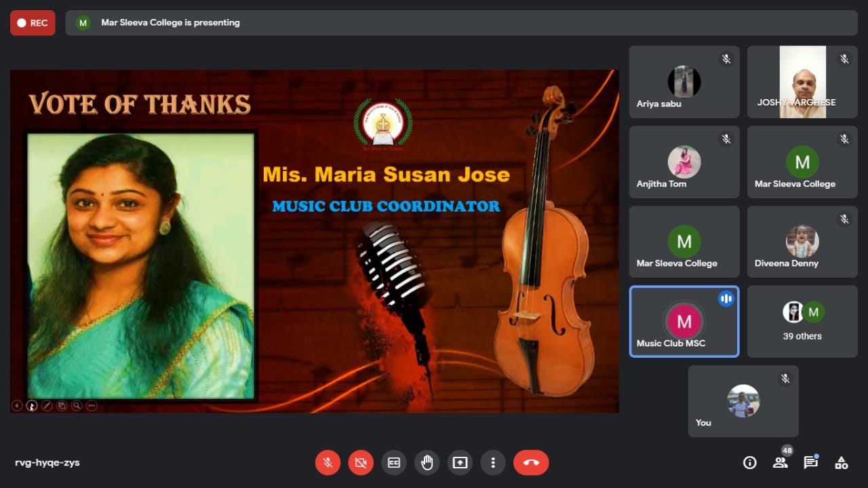Select the Music Club MSC speaker tile

[684, 321]
